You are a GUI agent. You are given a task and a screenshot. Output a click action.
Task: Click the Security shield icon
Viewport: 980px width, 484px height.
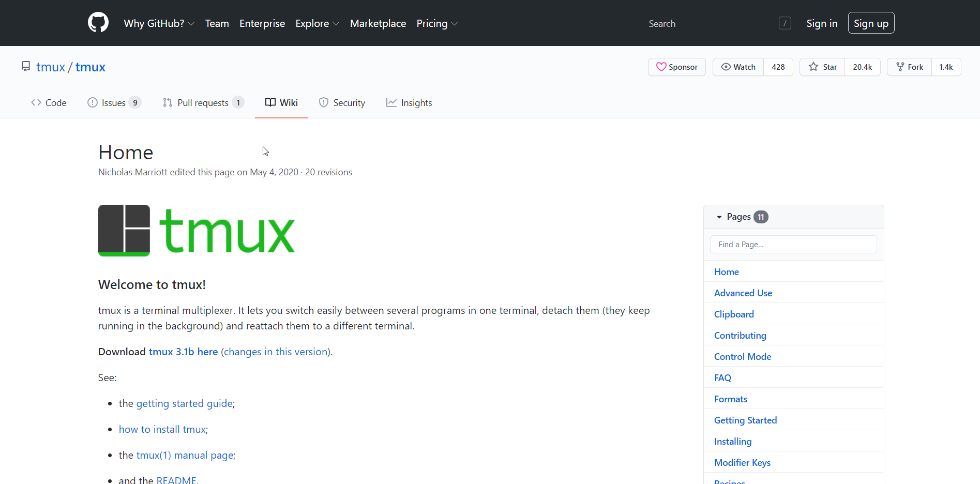point(323,102)
